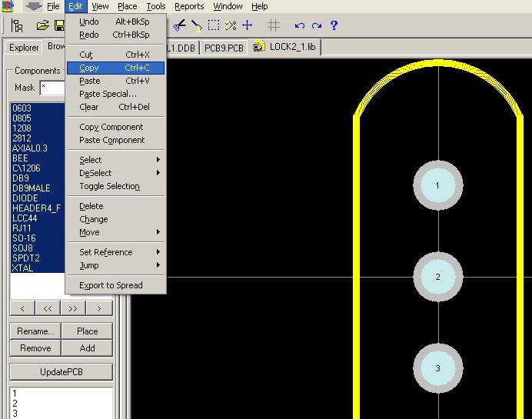The image size is (532, 419).
Task: Select DB9MALE in the components list
Action: click(32, 188)
